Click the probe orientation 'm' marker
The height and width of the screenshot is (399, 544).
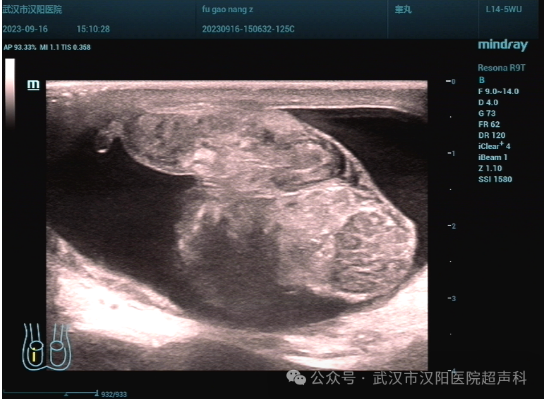pyautogui.click(x=33, y=85)
